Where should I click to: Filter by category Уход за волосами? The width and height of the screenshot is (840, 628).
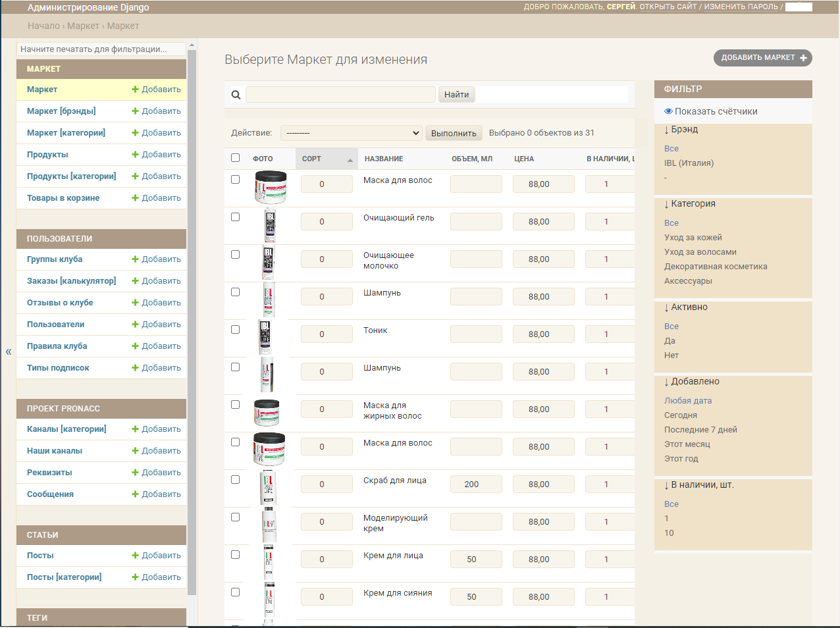[700, 252]
